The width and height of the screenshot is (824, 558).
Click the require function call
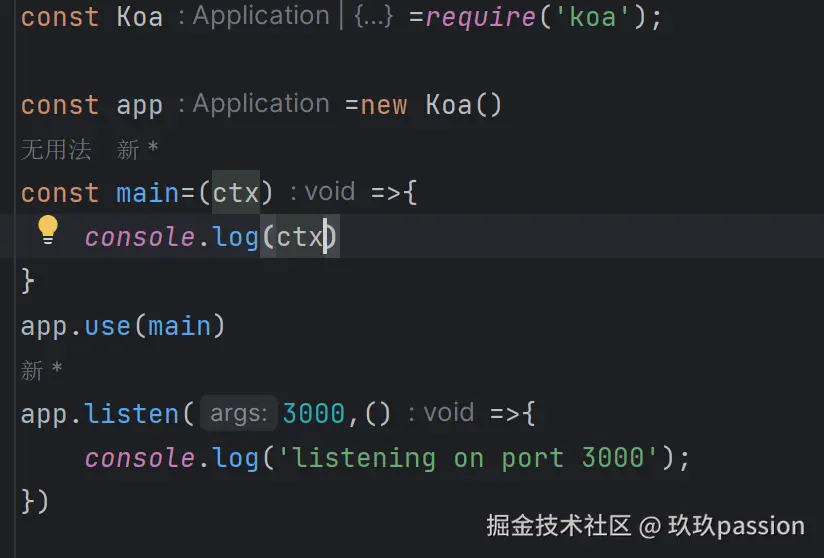coord(480,17)
